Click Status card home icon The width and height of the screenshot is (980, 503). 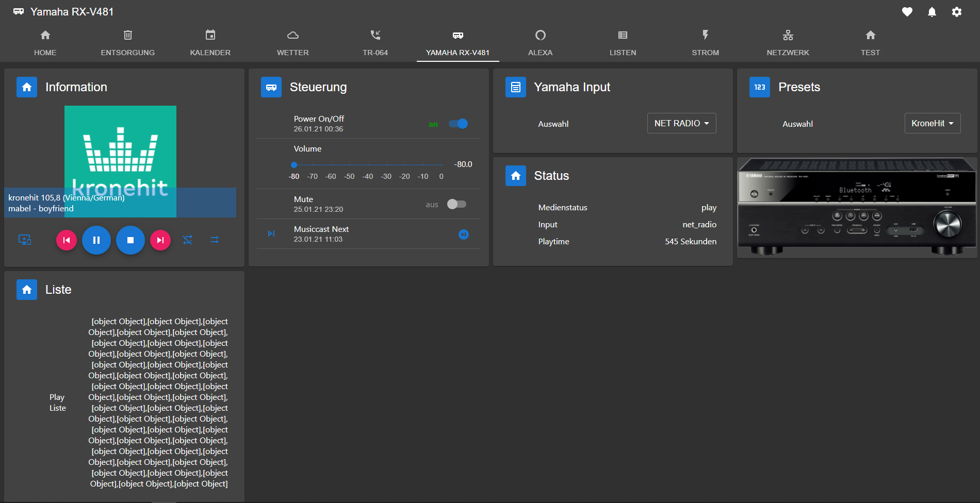pos(516,176)
